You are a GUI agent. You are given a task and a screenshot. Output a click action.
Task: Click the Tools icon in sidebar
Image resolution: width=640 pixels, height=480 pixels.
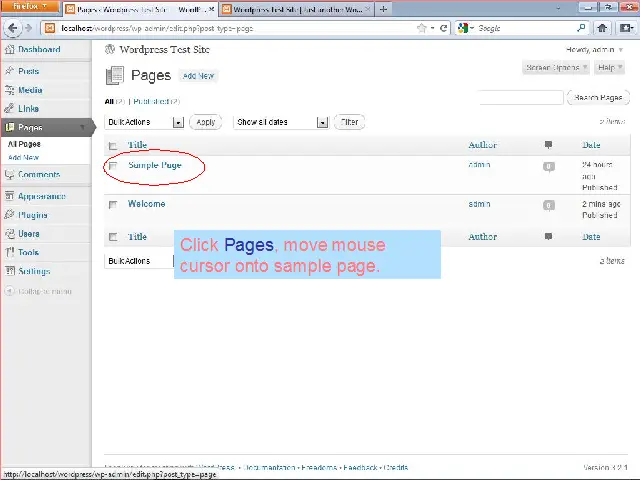tap(9, 252)
